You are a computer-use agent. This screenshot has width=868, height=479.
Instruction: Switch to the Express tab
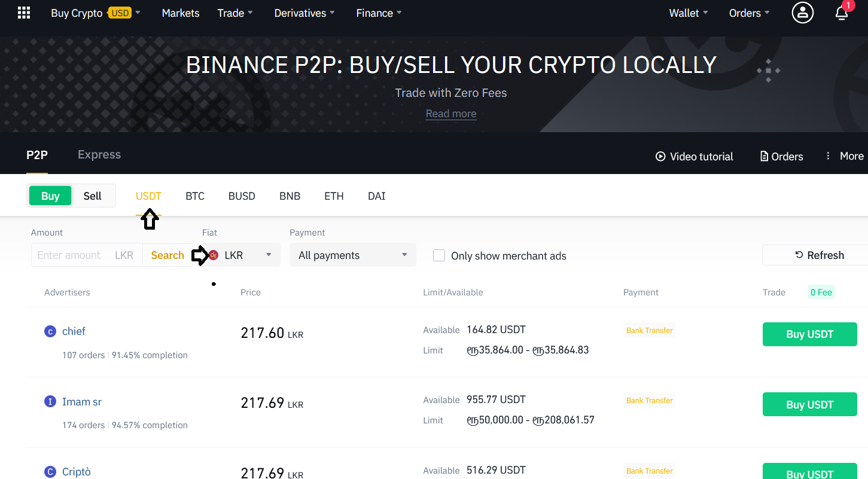tap(99, 155)
